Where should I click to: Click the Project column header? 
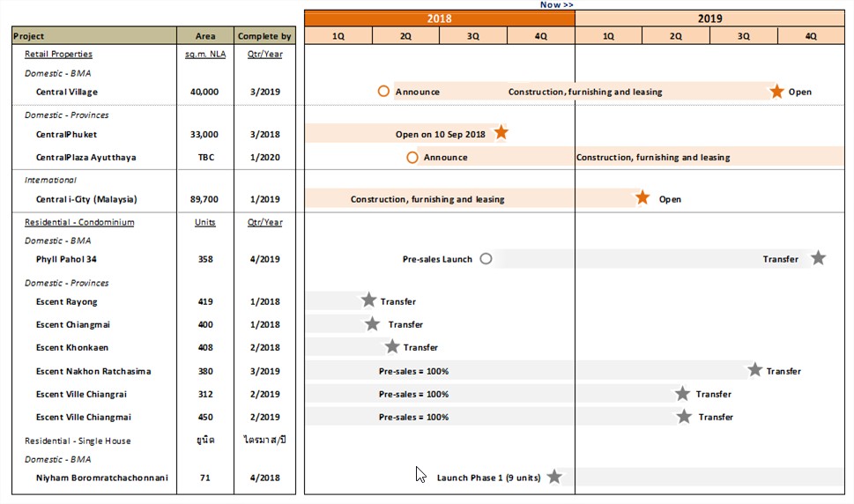coord(94,36)
